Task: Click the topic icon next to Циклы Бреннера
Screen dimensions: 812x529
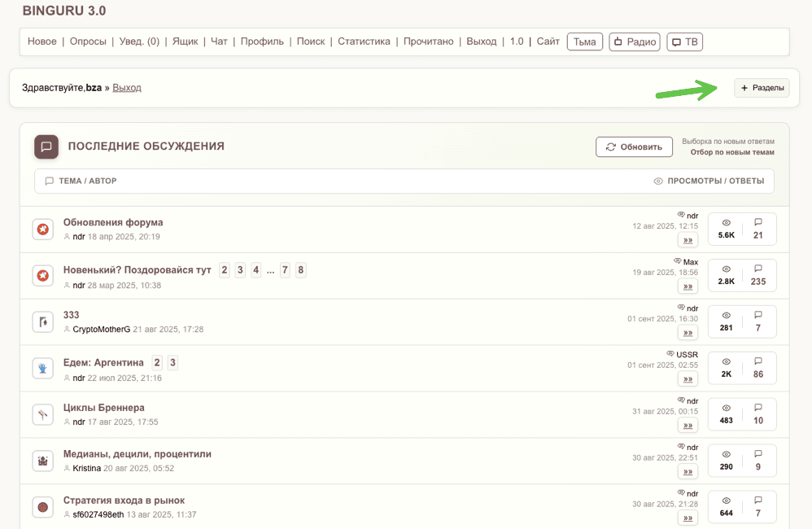Action: click(43, 415)
